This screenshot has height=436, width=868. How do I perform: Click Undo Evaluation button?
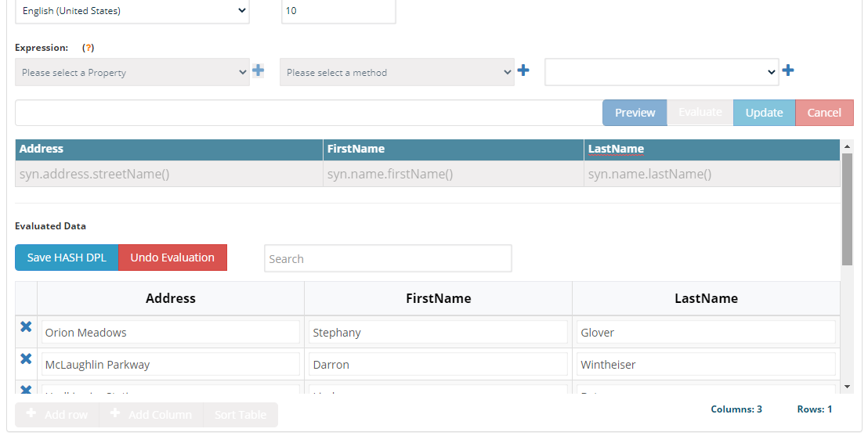pyautogui.click(x=172, y=258)
